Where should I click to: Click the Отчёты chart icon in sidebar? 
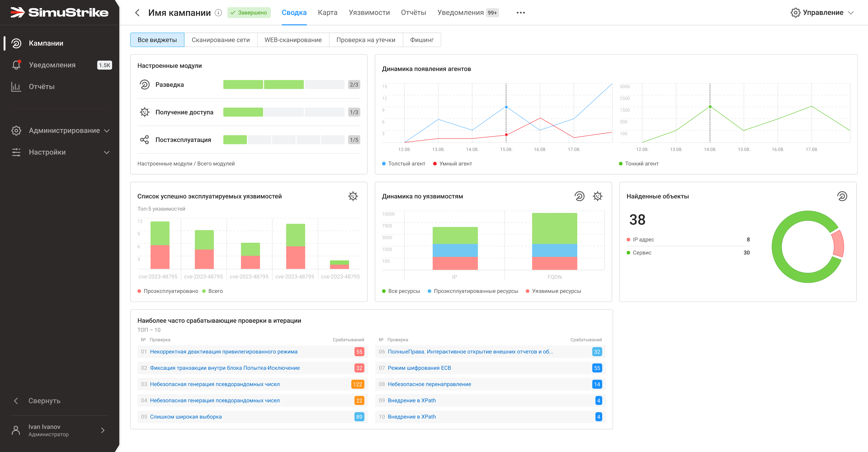pos(16,87)
